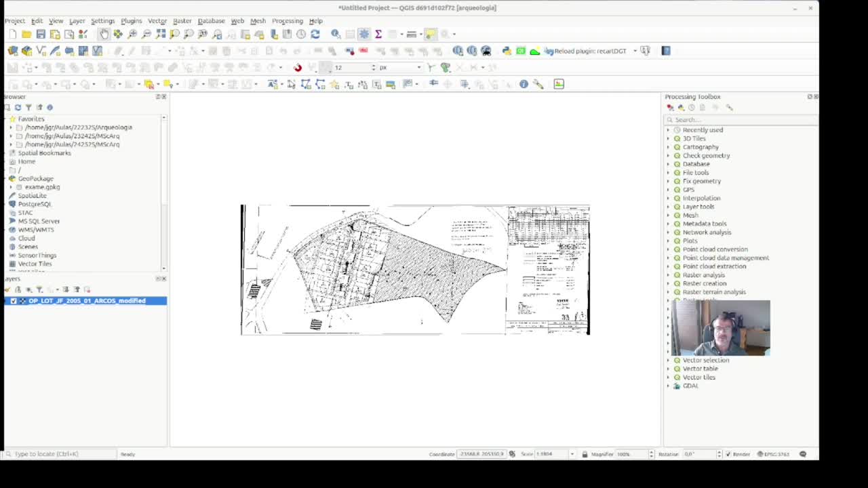Image resolution: width=868 pixels, height=488 pixels.
Task: Open the Identify Features tool
Action: click(336, 34)
